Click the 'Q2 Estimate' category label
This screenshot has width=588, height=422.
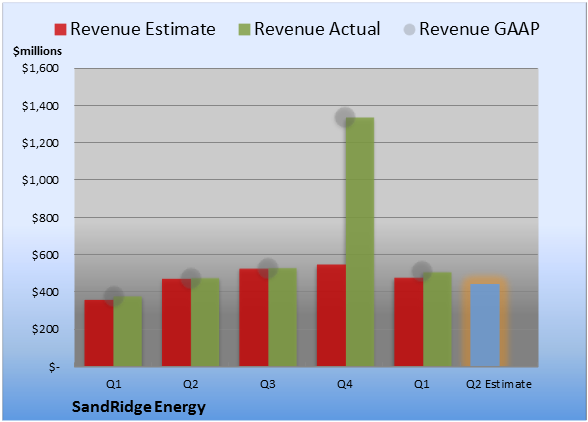(x=499, y=384)
